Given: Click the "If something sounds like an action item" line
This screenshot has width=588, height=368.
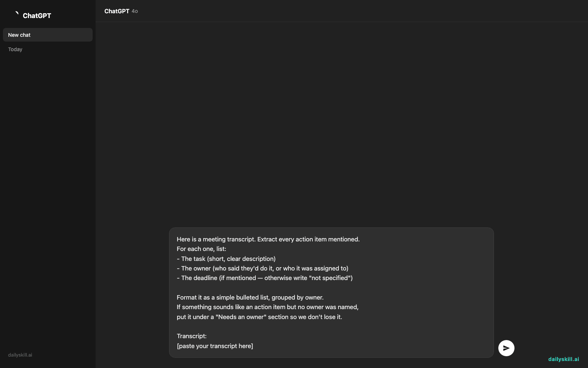Looking at the screenshot, I should 268,307.
